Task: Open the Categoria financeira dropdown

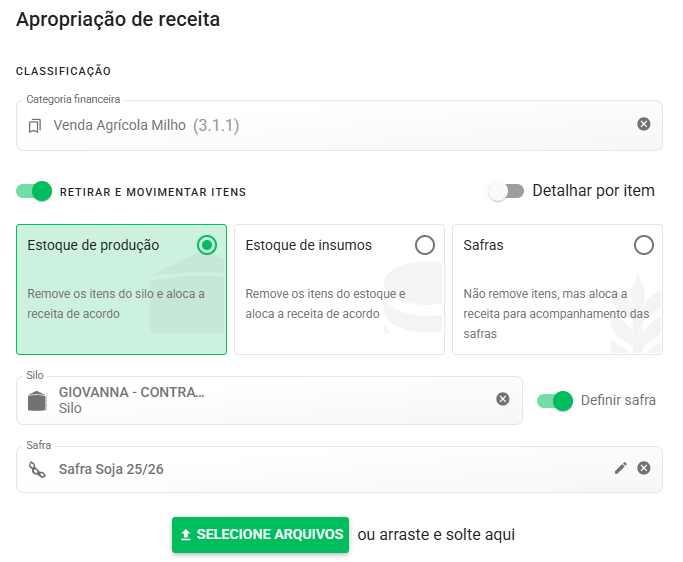Action: (x=330, y=126)
